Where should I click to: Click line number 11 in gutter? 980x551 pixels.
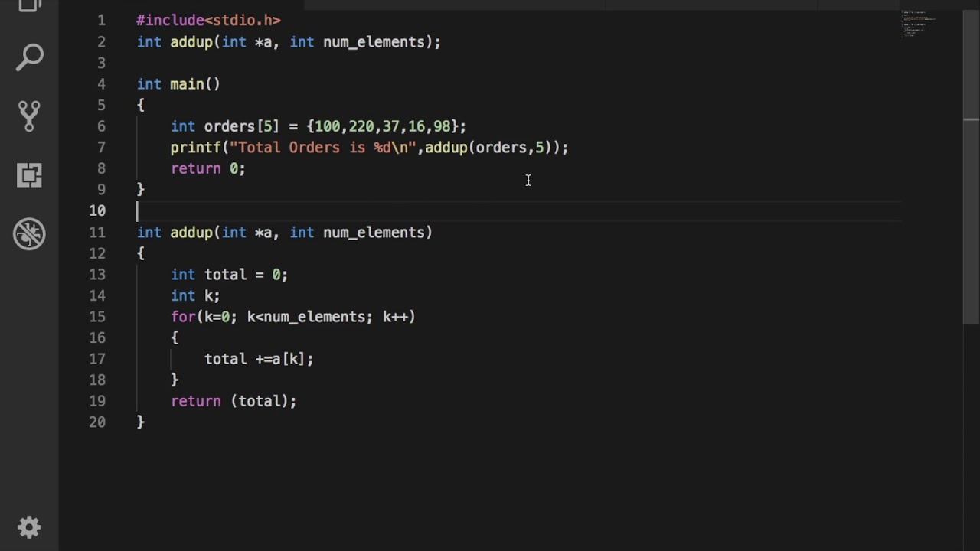(97, 232)
